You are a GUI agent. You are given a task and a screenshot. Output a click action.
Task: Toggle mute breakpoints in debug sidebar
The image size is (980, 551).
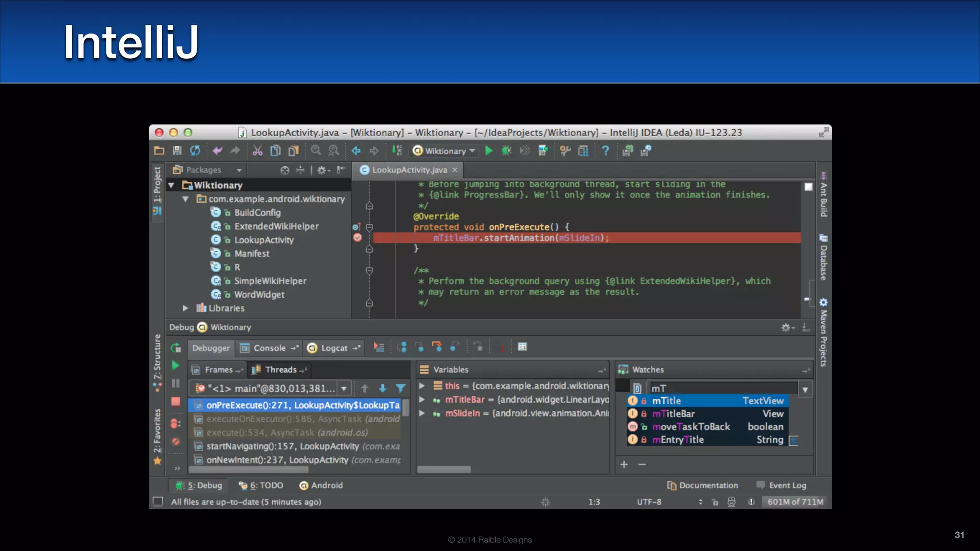pyautogui.click(x=176, y=441)
